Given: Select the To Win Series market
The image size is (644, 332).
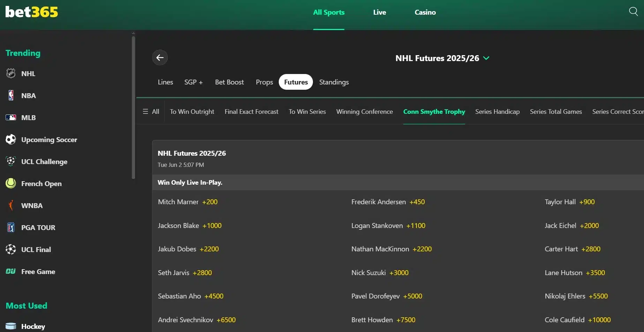Looking at the screenshot, I should [307, 111].
